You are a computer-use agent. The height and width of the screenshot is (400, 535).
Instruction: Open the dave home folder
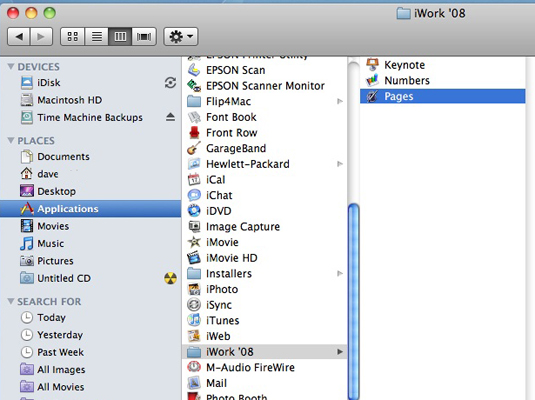point(90,174)
